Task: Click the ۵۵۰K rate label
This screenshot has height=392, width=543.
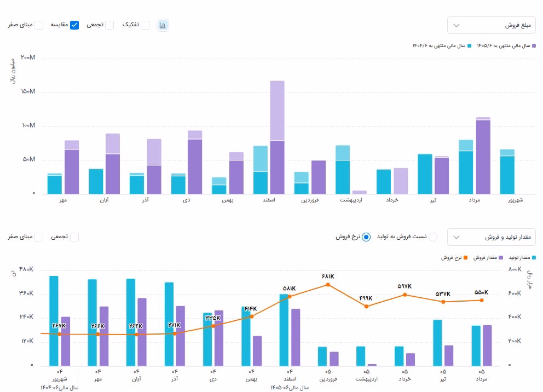Action: (481, 292)
